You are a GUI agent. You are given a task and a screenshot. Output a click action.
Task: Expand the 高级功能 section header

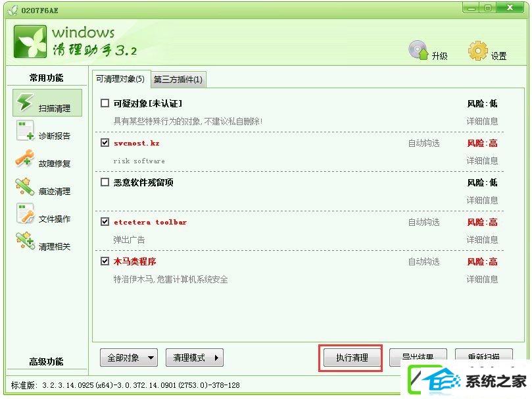(x=46, y=361)
